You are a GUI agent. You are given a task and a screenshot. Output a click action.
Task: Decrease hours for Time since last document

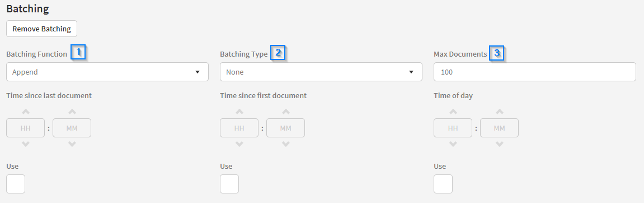(26, 144)
